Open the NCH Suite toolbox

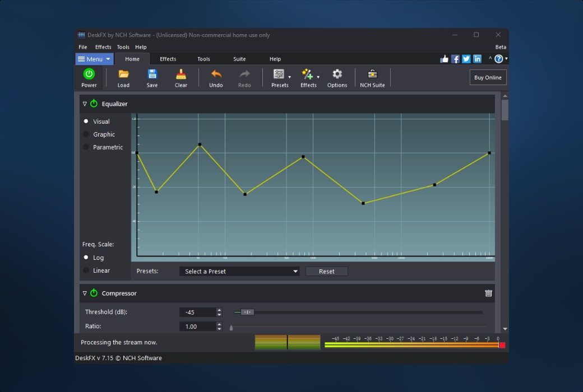[x=372, y=74]
